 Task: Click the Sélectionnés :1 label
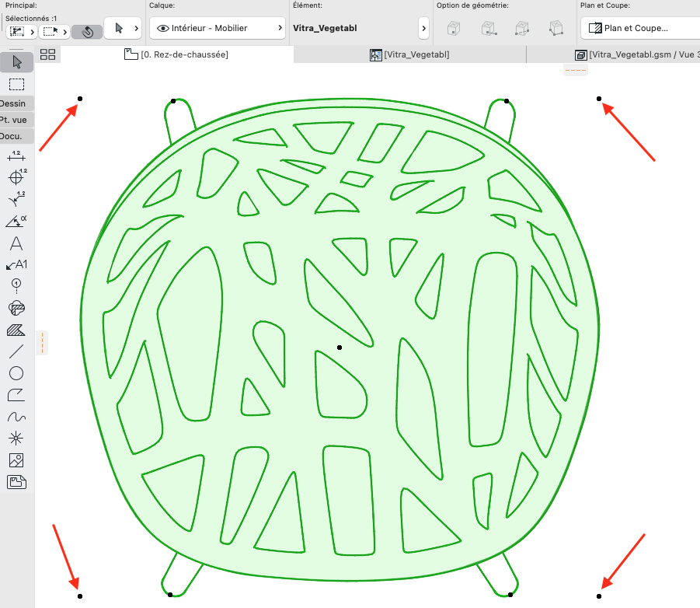point(31,19)
